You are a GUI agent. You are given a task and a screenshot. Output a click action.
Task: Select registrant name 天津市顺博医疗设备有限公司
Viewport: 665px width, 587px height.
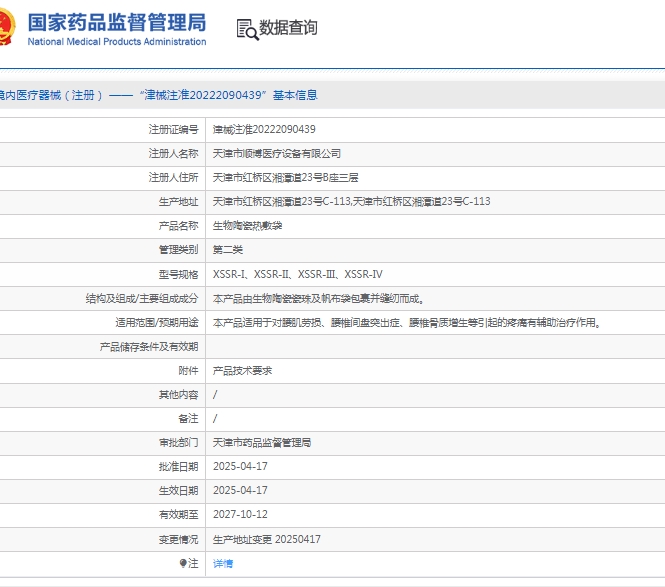[x=277, y=154]
